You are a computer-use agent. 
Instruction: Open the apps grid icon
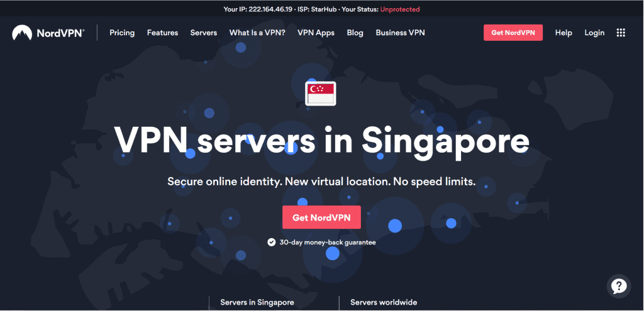pos(621,33)
